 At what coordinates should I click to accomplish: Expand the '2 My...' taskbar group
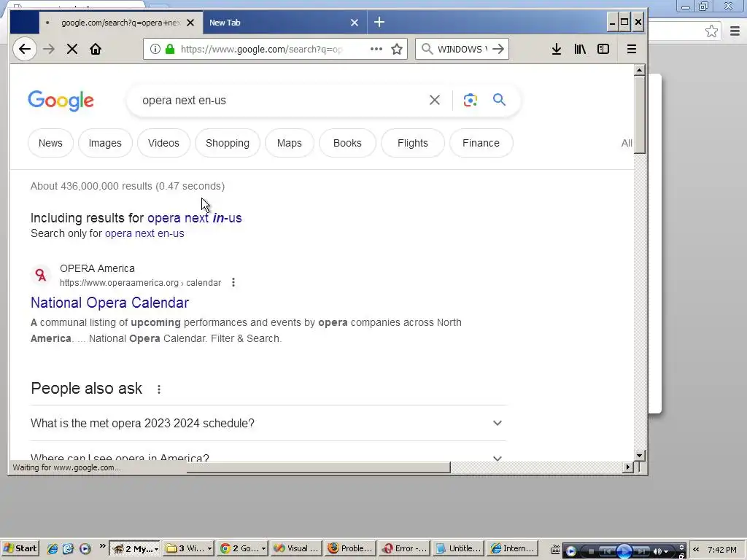tap(135, 548)
